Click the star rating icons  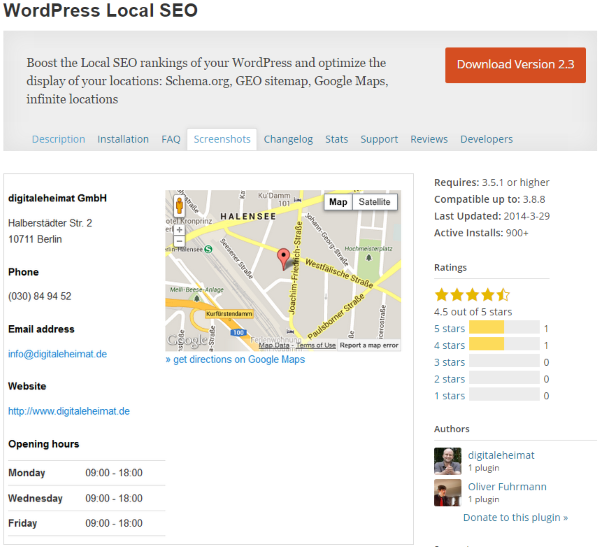point(472,295)
